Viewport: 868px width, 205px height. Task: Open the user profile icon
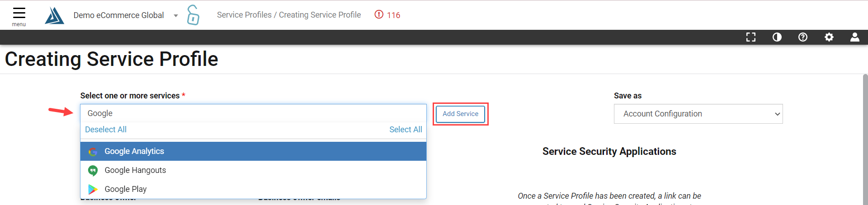855,37
